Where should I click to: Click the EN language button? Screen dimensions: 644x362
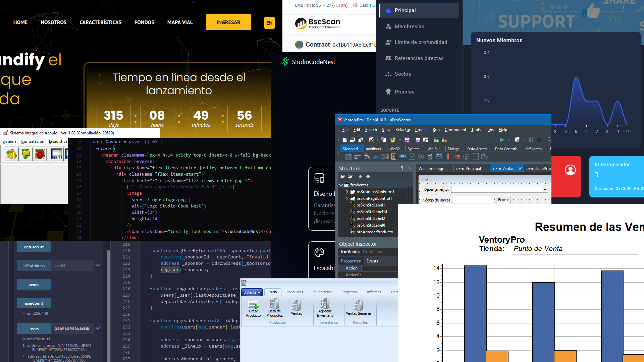(x=269, y=23)
